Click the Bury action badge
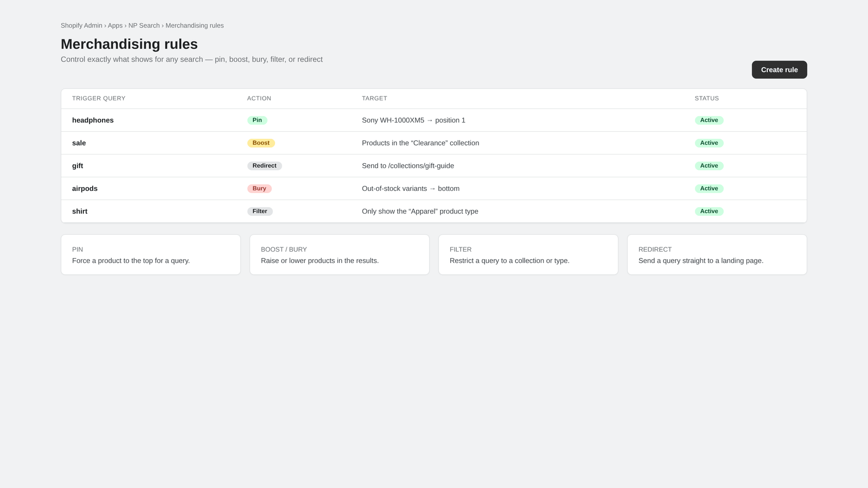868x488 pixels. (259, 189)
